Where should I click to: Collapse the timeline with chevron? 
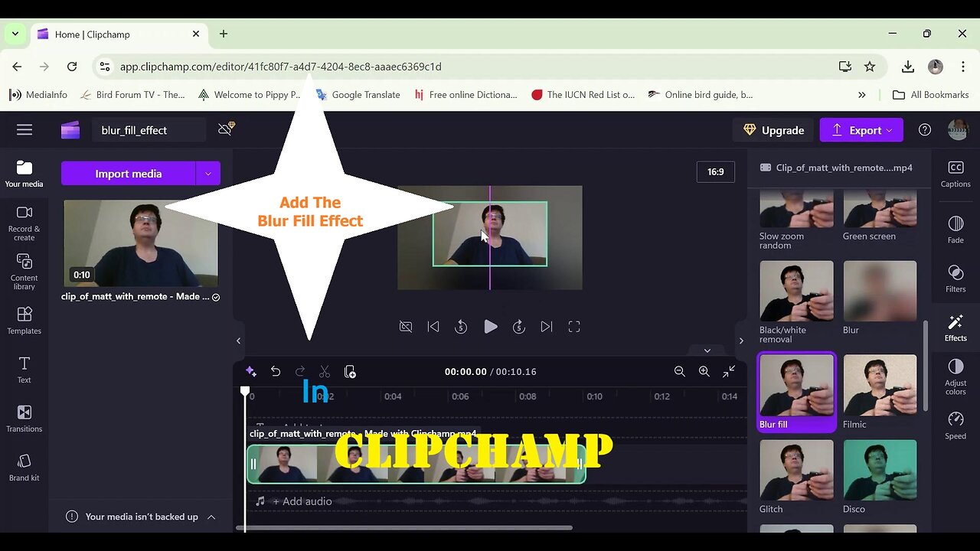(707, 350)
